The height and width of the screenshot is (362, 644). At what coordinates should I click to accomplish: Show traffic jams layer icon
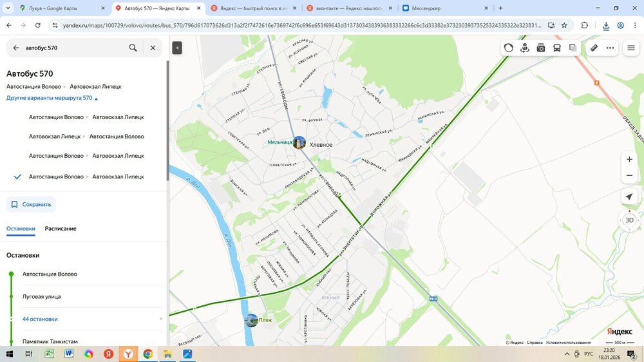509,48
